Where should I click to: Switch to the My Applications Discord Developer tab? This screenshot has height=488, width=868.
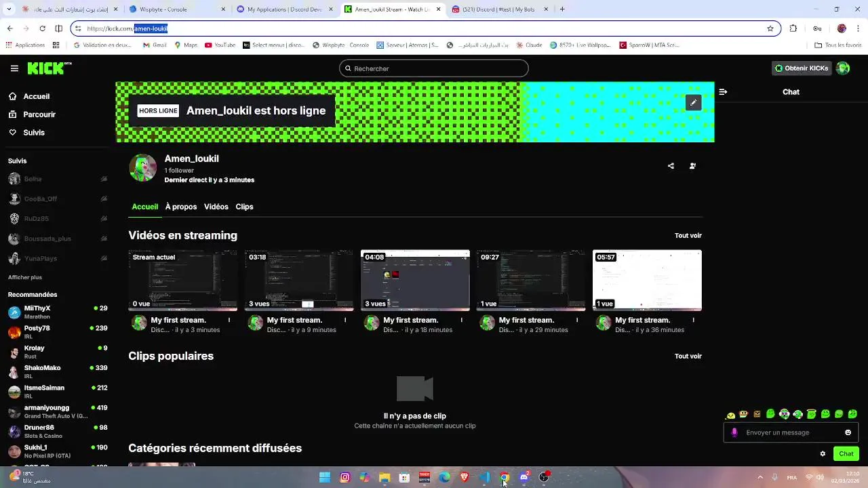click(x=285, y=9)
